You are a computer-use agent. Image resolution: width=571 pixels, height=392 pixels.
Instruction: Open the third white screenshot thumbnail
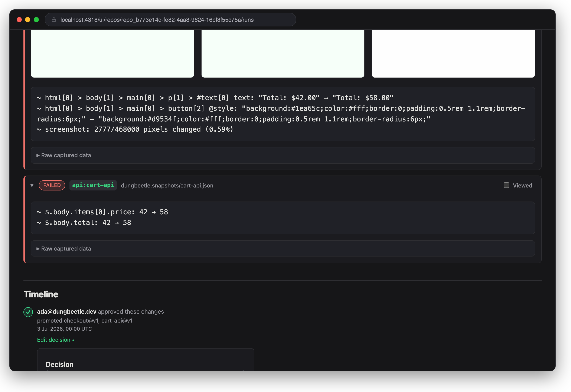tap(453, 53)
